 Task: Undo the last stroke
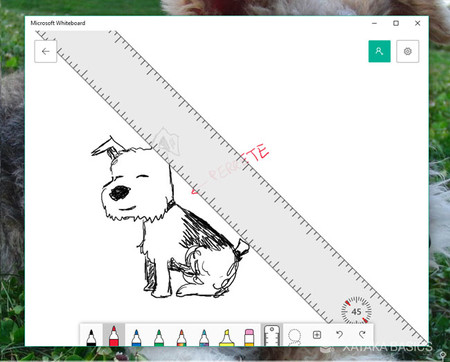(339, 335)
